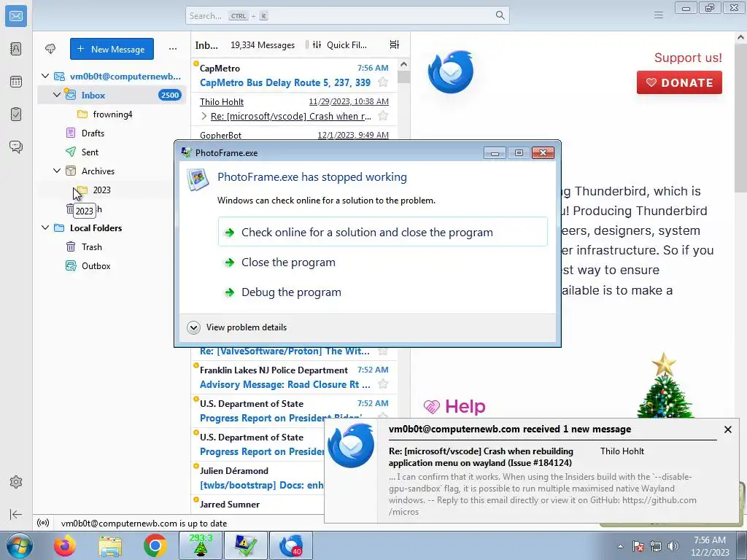Open the Settings gear in the sidebar
Image resolution: width=747 pixels, height=560 pixels.
(16, 482)
